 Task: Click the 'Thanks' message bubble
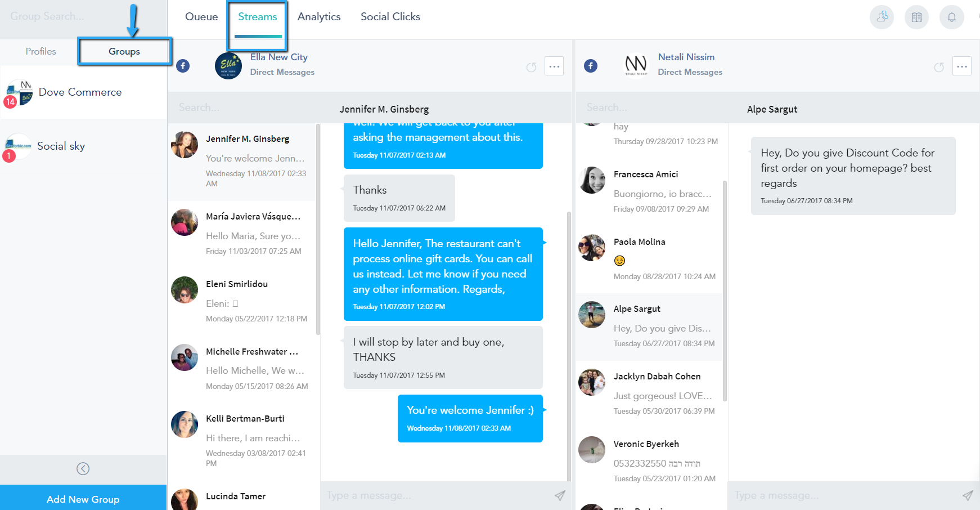[x=399, y=198]
